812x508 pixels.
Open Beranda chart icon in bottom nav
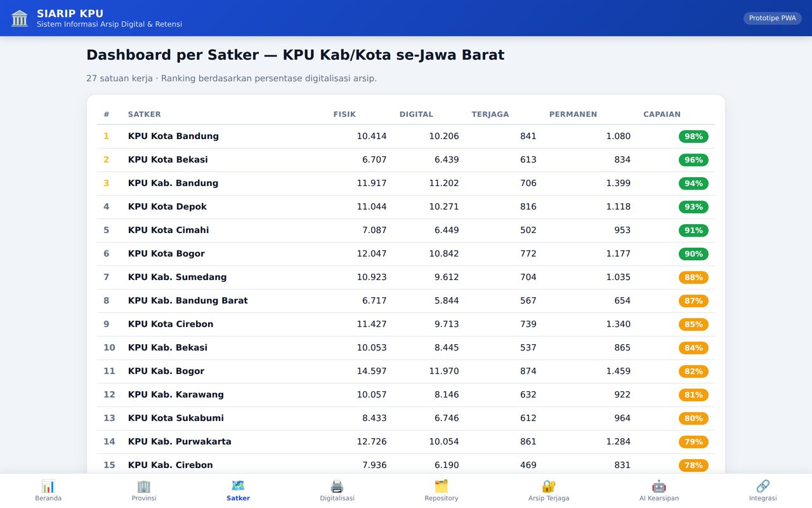click(x=48, y=486)
